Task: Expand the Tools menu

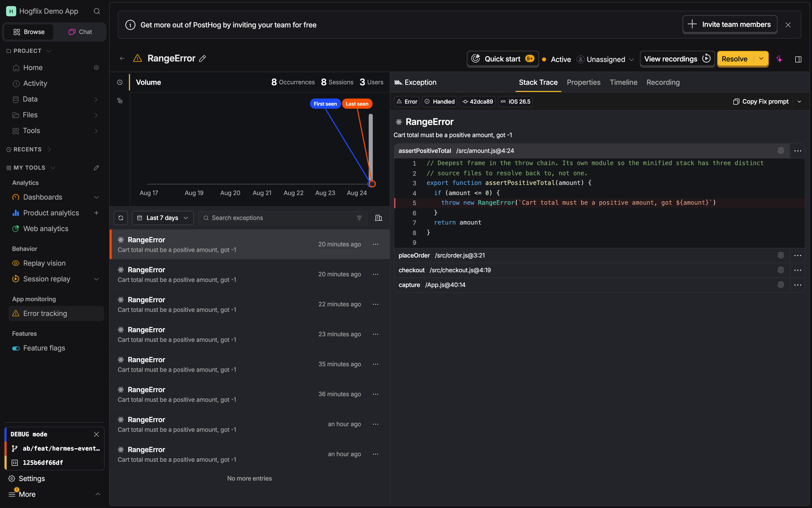Action: pos(96,131)
